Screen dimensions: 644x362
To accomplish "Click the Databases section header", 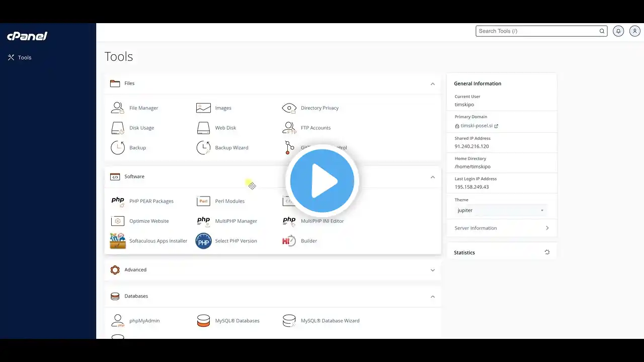I will [273, 297].
